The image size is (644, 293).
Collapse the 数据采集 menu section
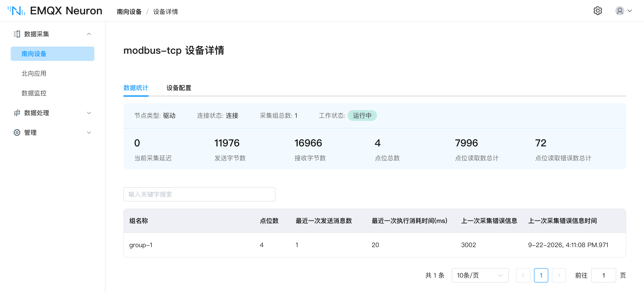89,34
